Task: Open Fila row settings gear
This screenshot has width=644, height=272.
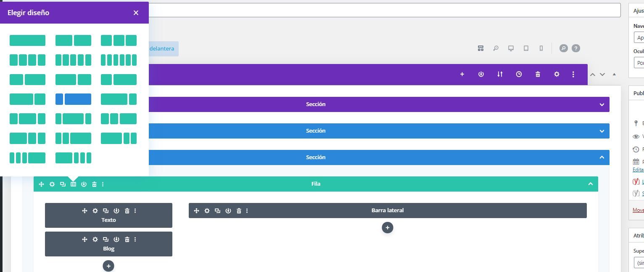Action: point(52,184)
